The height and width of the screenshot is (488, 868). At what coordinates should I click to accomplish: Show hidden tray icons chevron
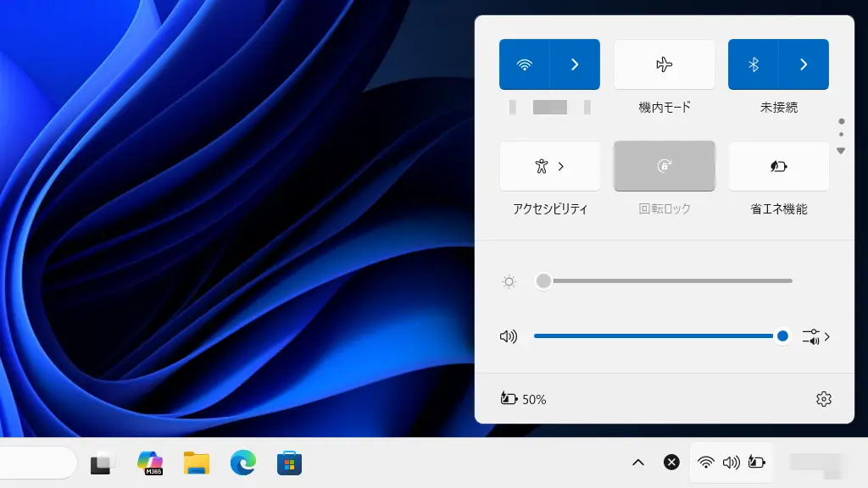[x=638, y=463]
